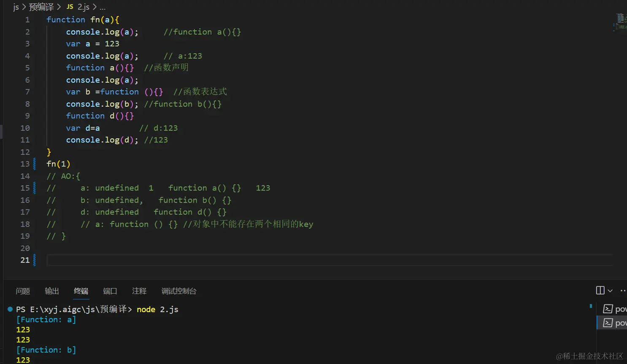Image resolution: width=627 pixels, height=364 pixels.
Task: Click '[Function: b]' terminal output
Action: pos(46,350)
